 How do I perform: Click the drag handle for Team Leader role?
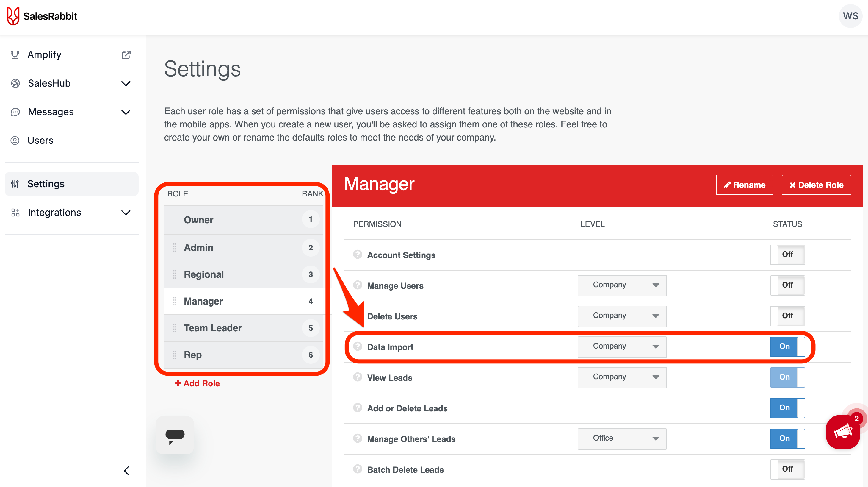click(175, 328)
